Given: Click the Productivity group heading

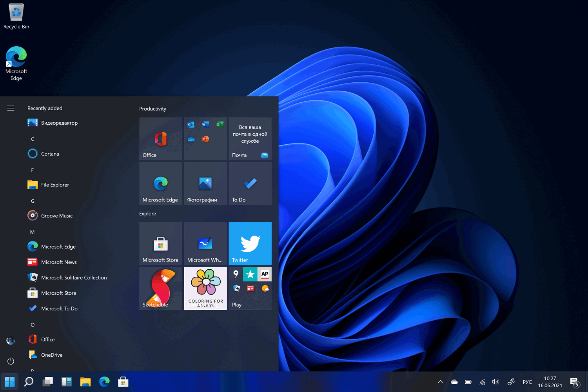Looking at the screenshot, I should click(152, 109).
